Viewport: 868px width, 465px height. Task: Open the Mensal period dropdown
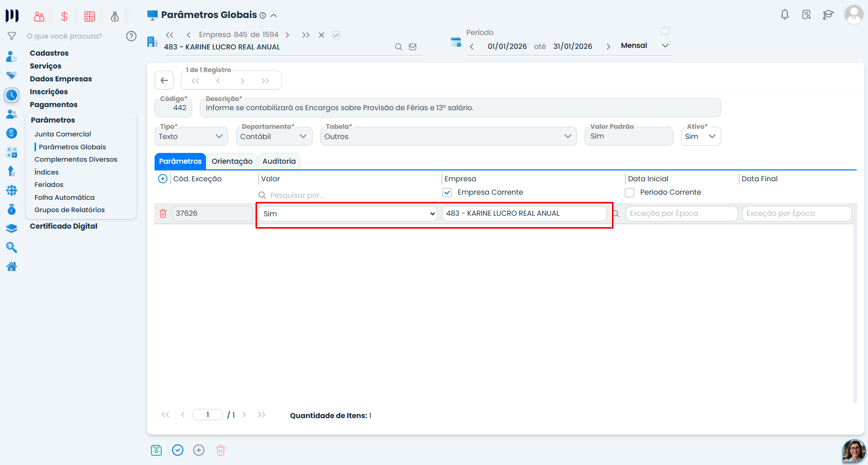644,46
